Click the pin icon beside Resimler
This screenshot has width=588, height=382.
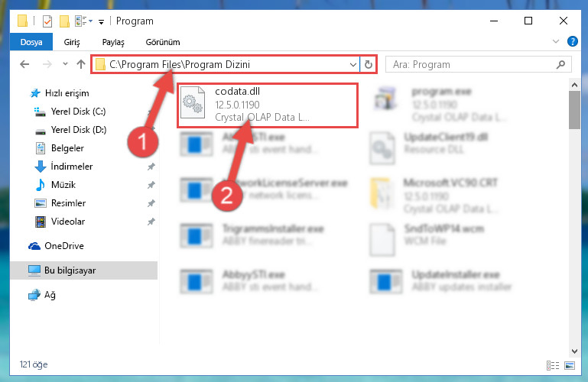click(151, 203)
